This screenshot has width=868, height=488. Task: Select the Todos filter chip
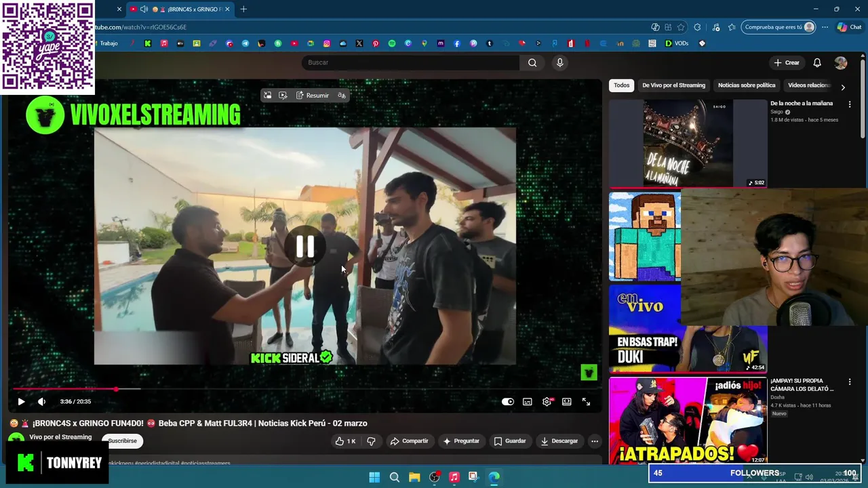(x=621, y=85)
